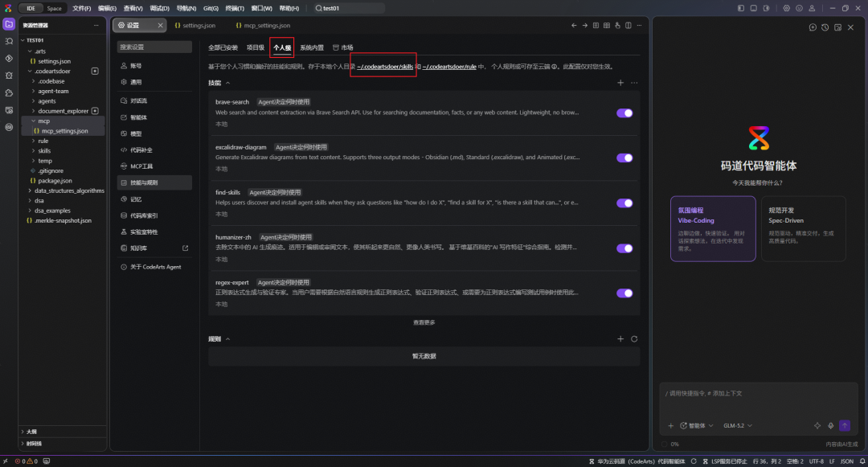Open the 终端(T) menu
The height and width of the screenshot is (467, 868).
click(235, 8)
